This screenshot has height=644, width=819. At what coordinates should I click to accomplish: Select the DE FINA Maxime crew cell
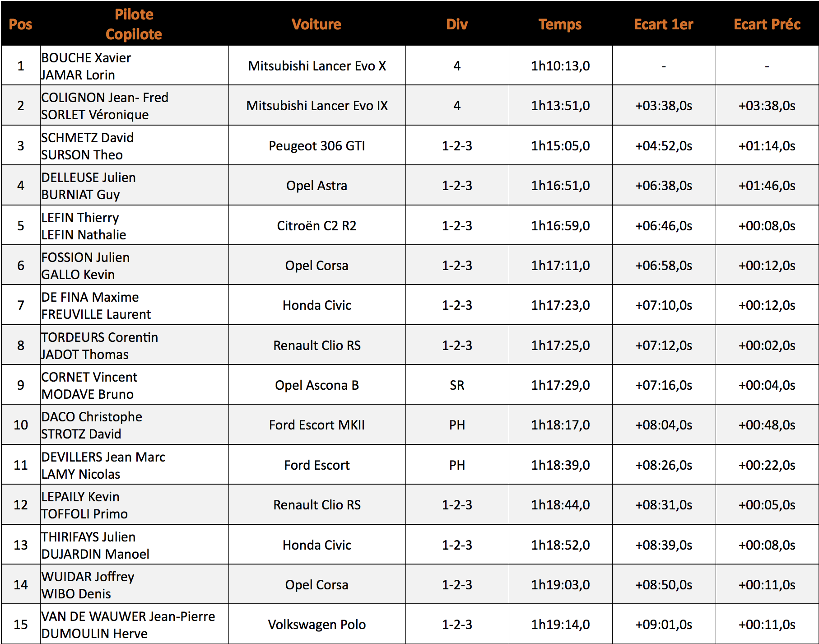(x=134, y=305)
